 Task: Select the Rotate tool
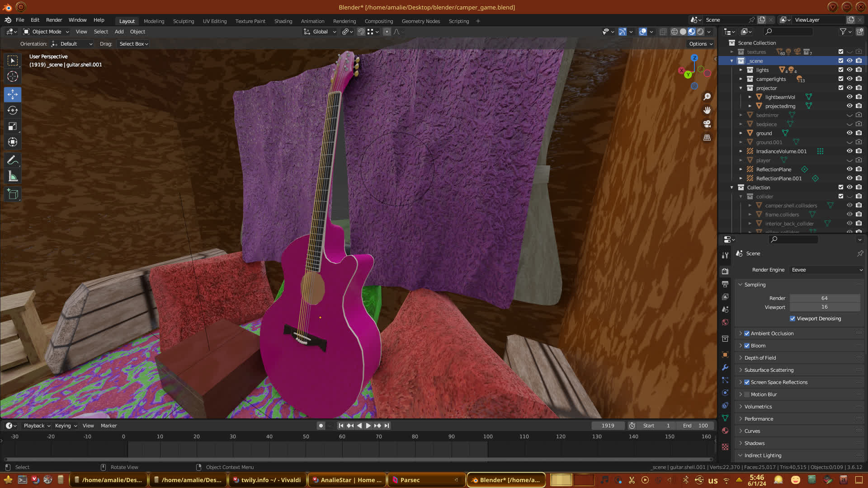[x=13, y=110]
